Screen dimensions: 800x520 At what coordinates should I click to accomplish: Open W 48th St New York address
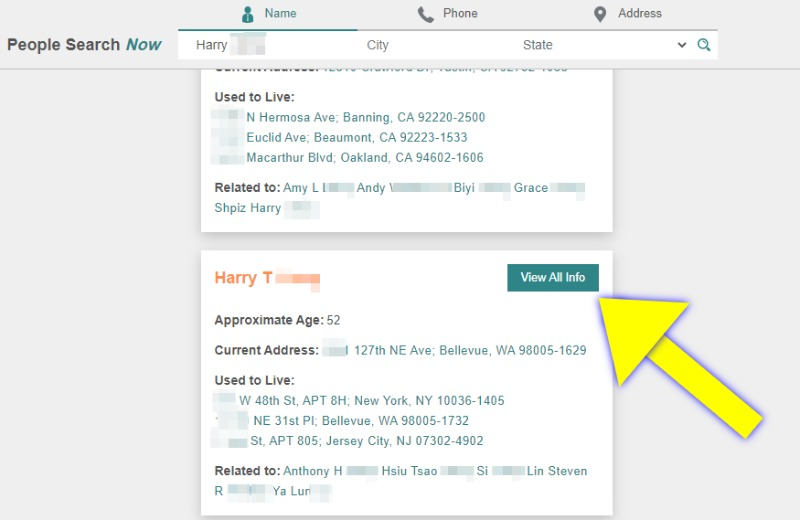(359, 401)
